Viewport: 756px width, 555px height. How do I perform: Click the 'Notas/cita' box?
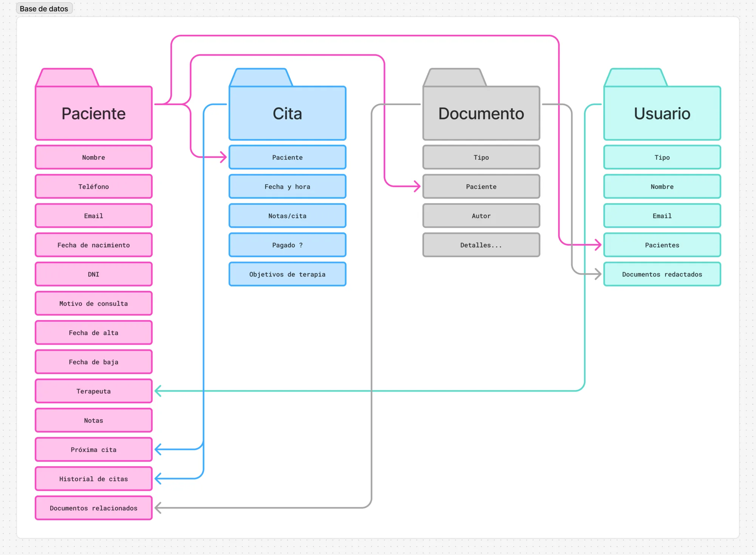[x=287, y=216]
